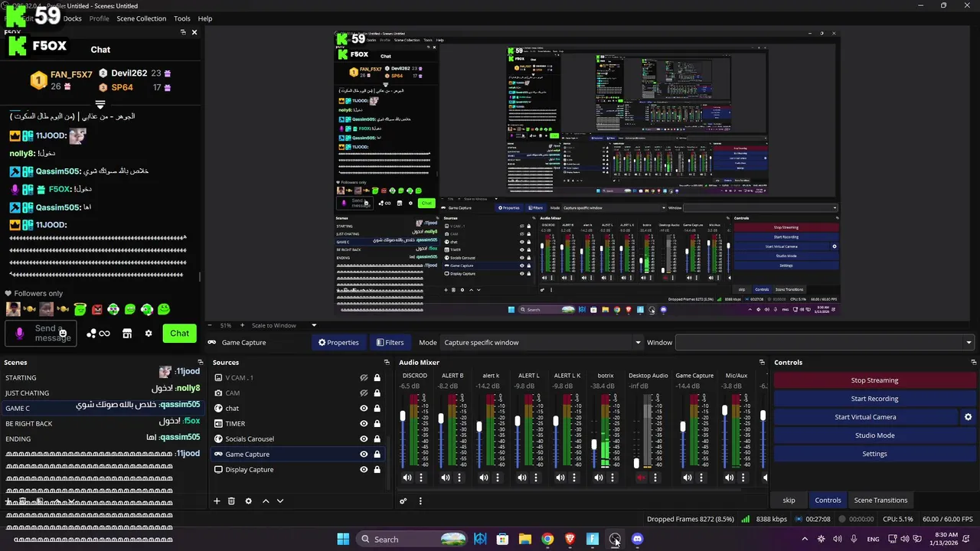This screenshot has width=980, height=551.
Task: Mute the alert k audio channel
Action: coord(484,478)
